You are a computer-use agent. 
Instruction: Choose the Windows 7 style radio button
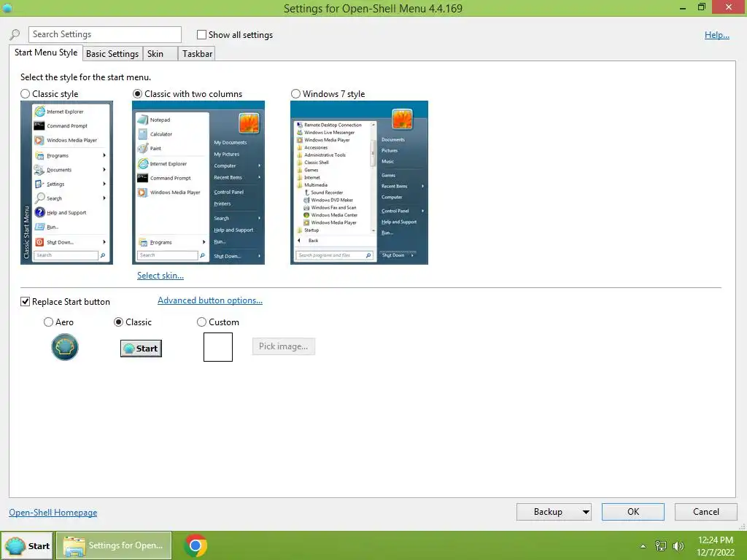pos(295,94)
